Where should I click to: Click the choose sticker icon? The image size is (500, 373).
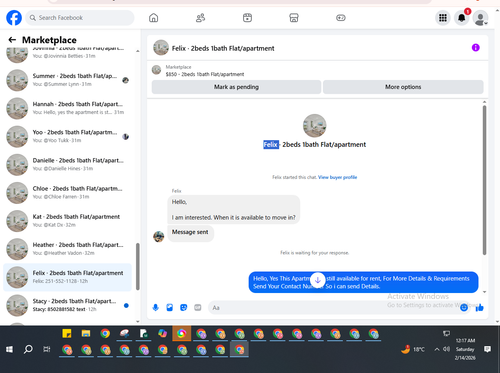[x=184, y=307]
